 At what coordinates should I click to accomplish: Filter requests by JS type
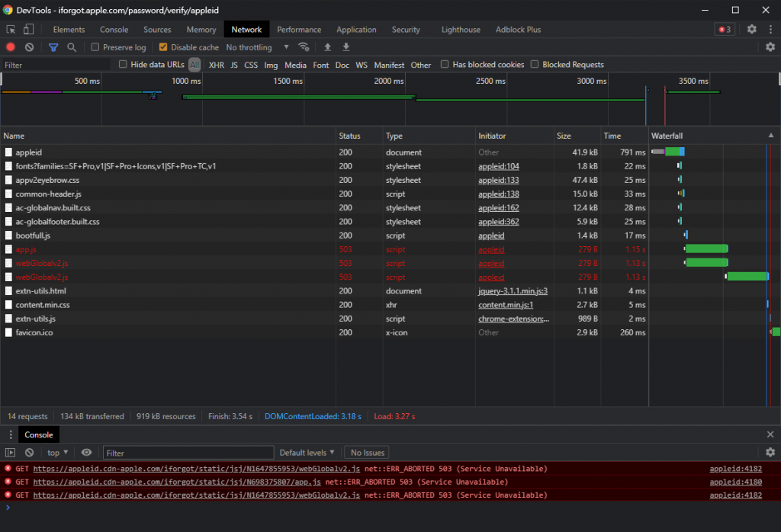click(x=234, y=66)
